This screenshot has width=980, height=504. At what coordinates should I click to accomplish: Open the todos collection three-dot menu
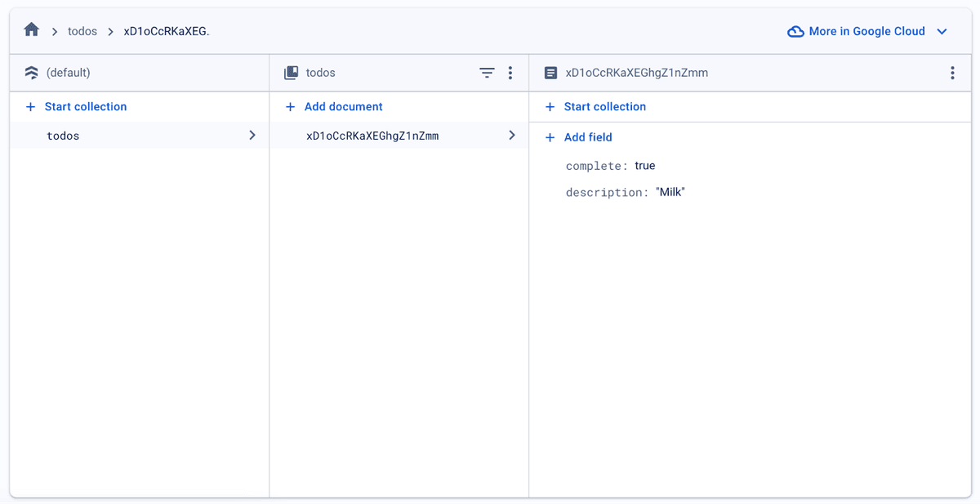(x=510, y=73)
